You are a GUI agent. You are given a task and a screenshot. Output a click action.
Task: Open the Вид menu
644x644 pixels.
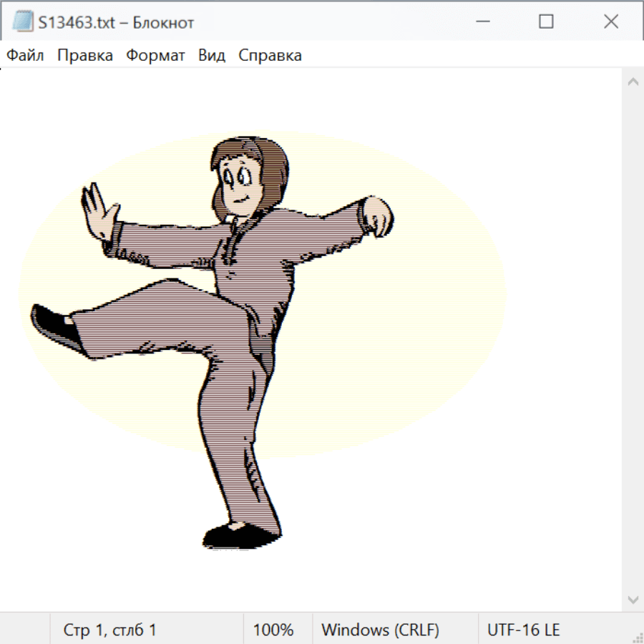pos(211,56)
